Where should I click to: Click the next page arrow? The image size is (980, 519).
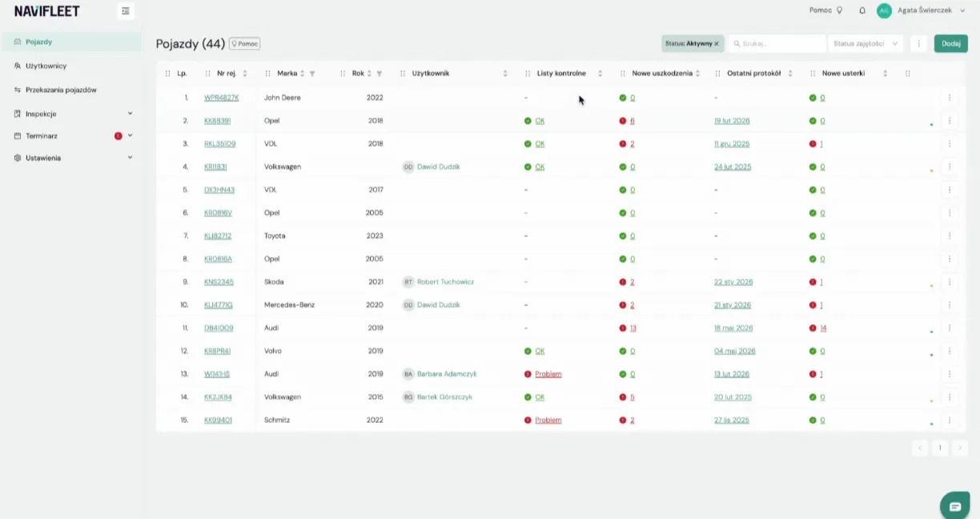(959, 448)
